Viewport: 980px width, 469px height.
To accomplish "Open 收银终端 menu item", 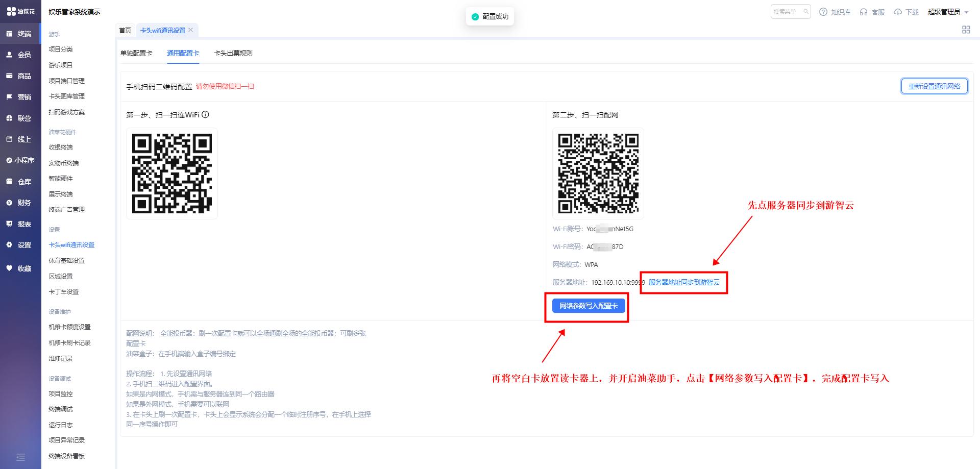I will [x=61, y=147].
